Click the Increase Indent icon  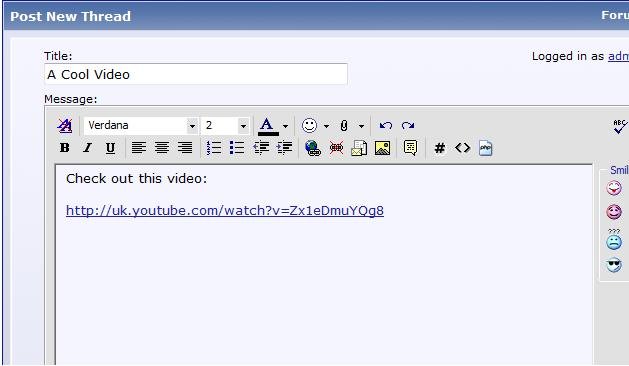pos(284,148)
